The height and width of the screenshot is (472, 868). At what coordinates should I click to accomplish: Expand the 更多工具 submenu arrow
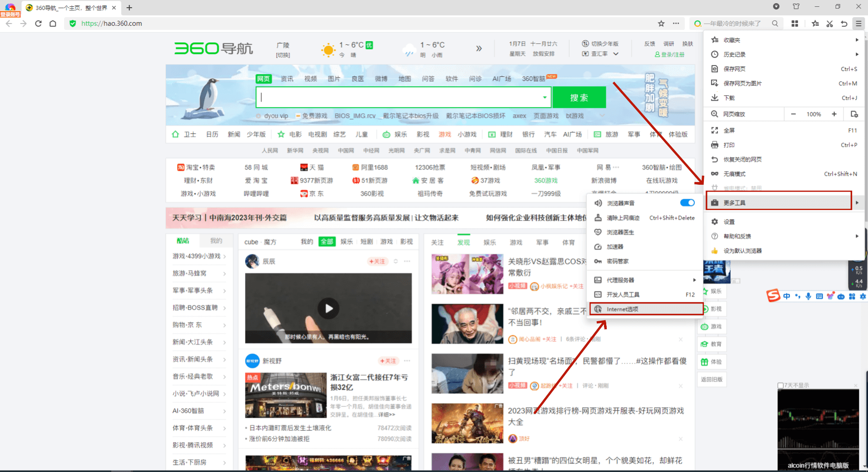pos(857,202)
